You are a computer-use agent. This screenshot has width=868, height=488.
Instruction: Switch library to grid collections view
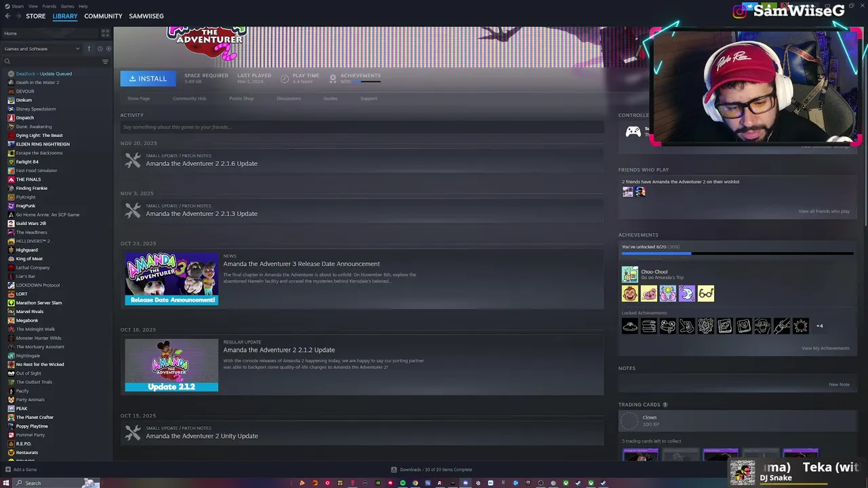105,33
